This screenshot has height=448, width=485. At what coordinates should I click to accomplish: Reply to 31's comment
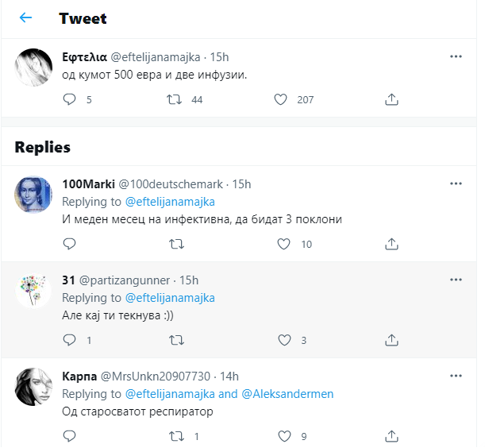69,340
